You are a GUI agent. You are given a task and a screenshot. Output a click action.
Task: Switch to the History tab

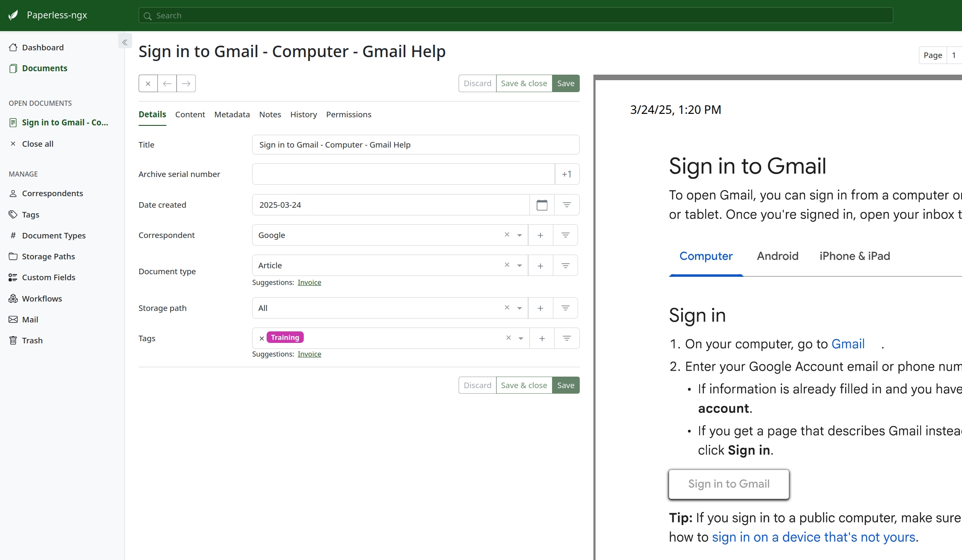304,114
